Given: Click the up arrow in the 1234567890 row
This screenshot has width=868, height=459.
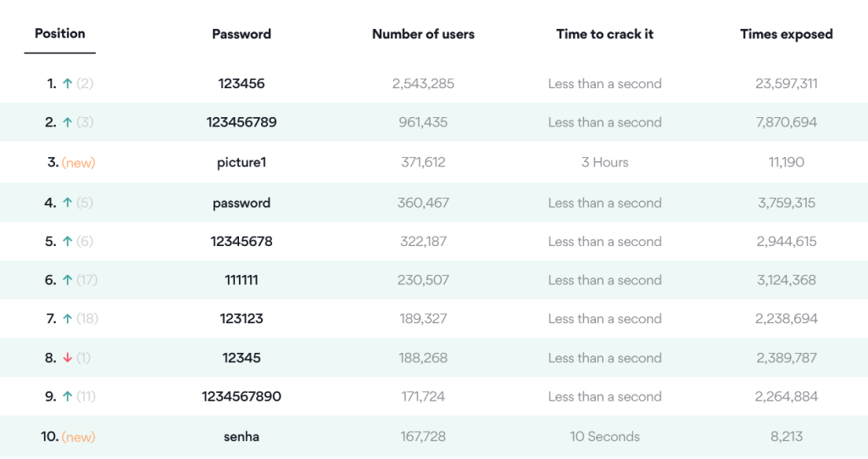Looking at the screenshot, I should [67, 396].
